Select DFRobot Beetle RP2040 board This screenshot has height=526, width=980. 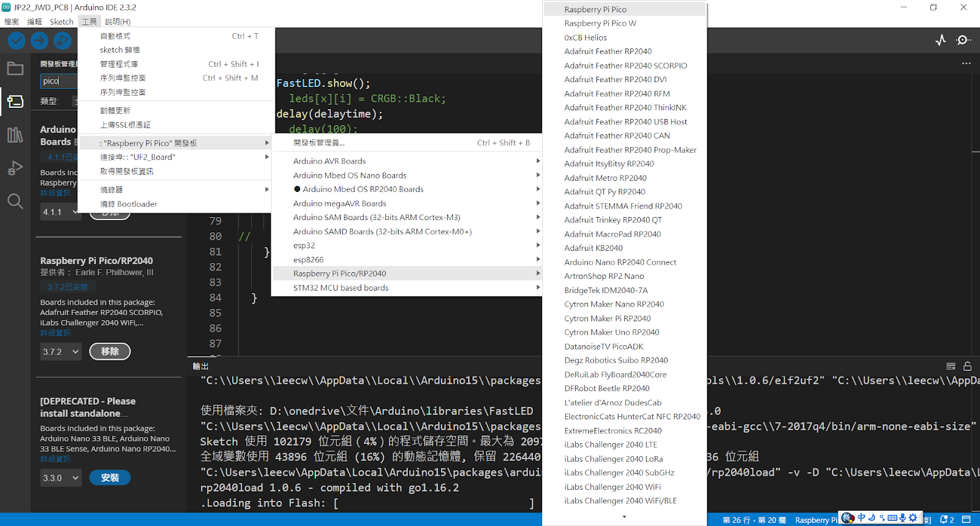[x=625, y=388]
